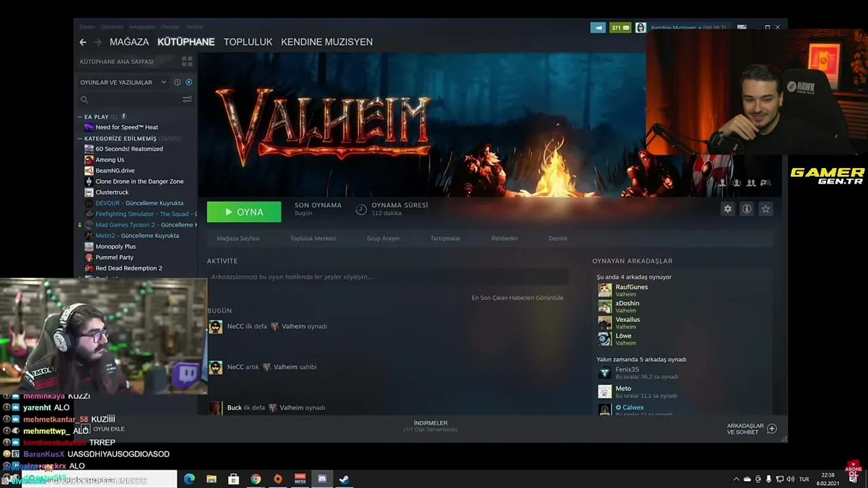Open Microsoft Edge from the taskbar

[x=189, y=479]
